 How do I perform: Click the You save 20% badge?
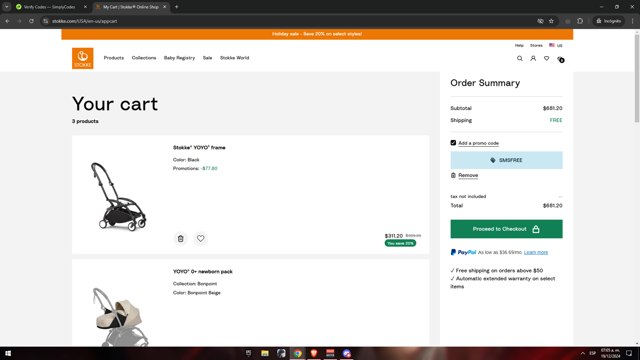click(400, 243)
